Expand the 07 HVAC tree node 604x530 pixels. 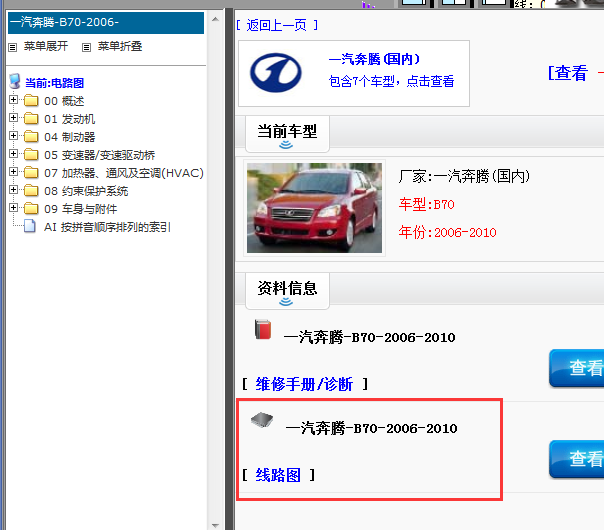(13, 172)
